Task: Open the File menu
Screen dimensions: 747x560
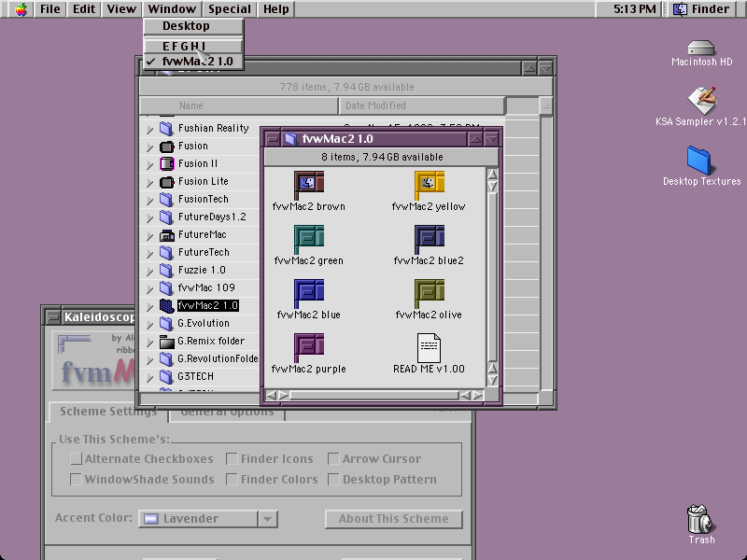Action: [x=50, y=9]
